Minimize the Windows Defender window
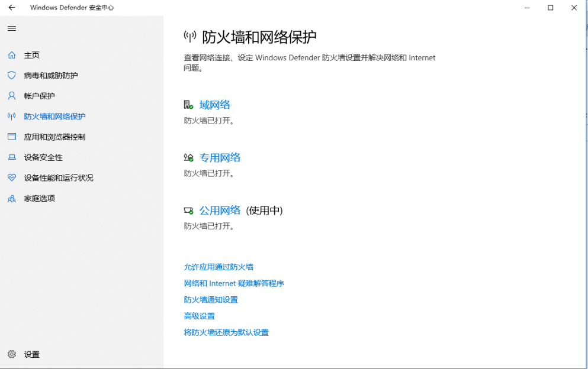Viewport: 588px width, 369px height. click(527, 8)
